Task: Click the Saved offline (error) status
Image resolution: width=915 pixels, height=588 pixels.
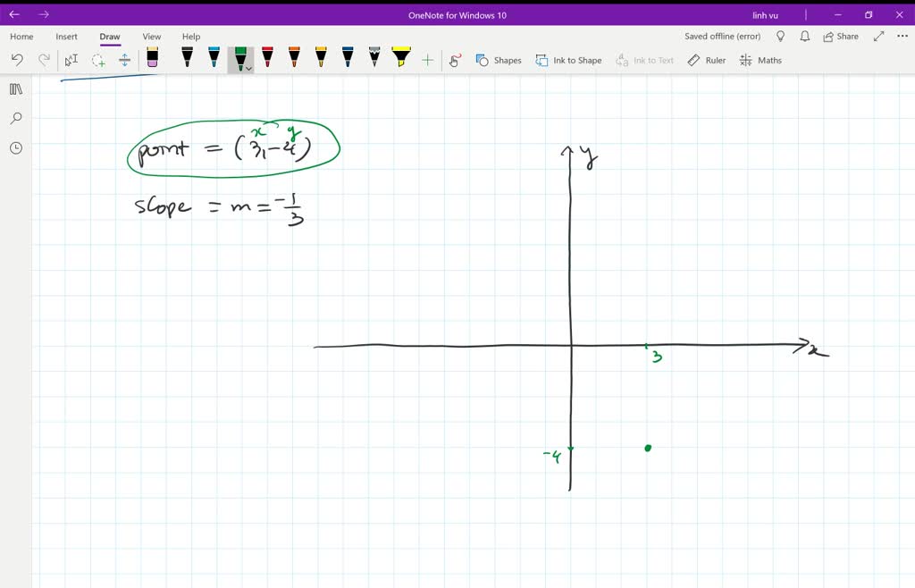Action: 722,36
